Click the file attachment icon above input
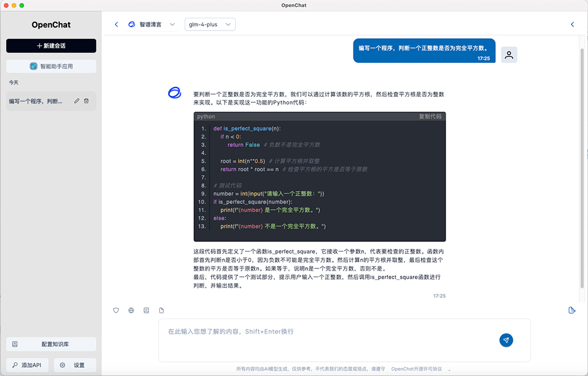588x376 pixels. (x=162, y=310)
